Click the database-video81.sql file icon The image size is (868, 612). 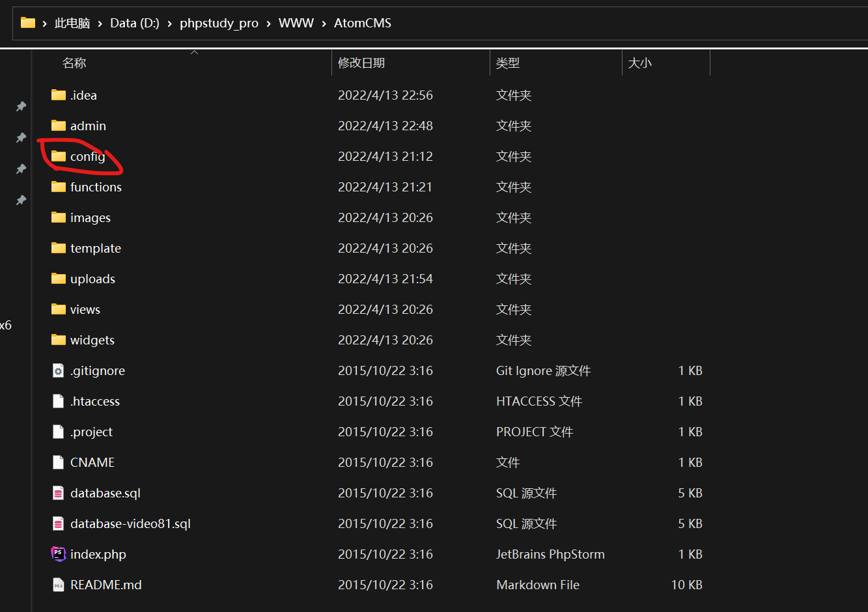coord(59,523)
